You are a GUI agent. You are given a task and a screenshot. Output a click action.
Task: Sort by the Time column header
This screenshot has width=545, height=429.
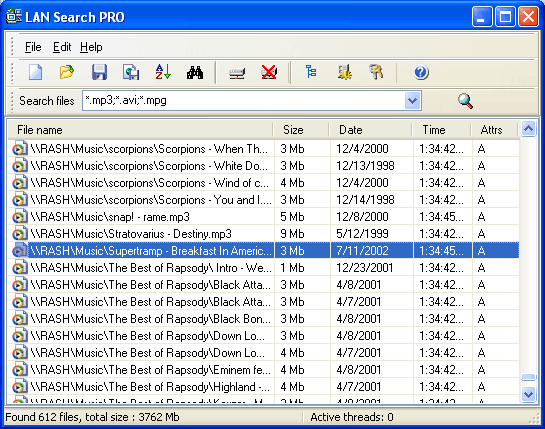[x=442, y=130]
